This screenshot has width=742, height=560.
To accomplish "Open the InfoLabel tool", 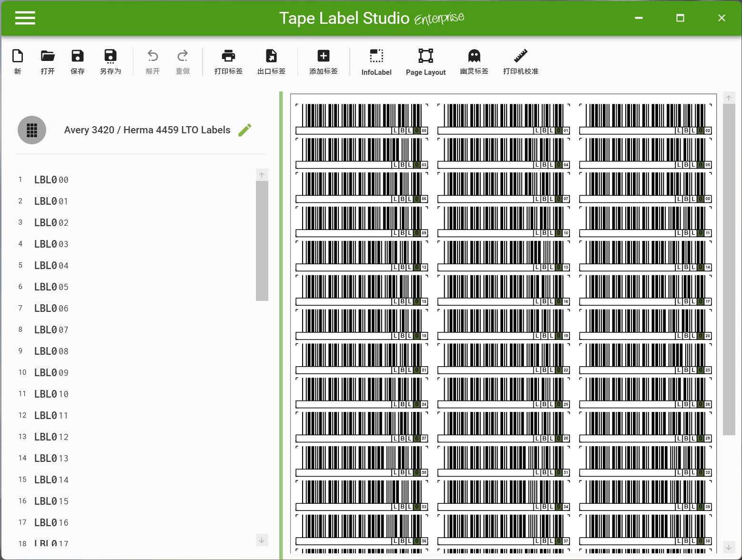I will click(376, 62).
